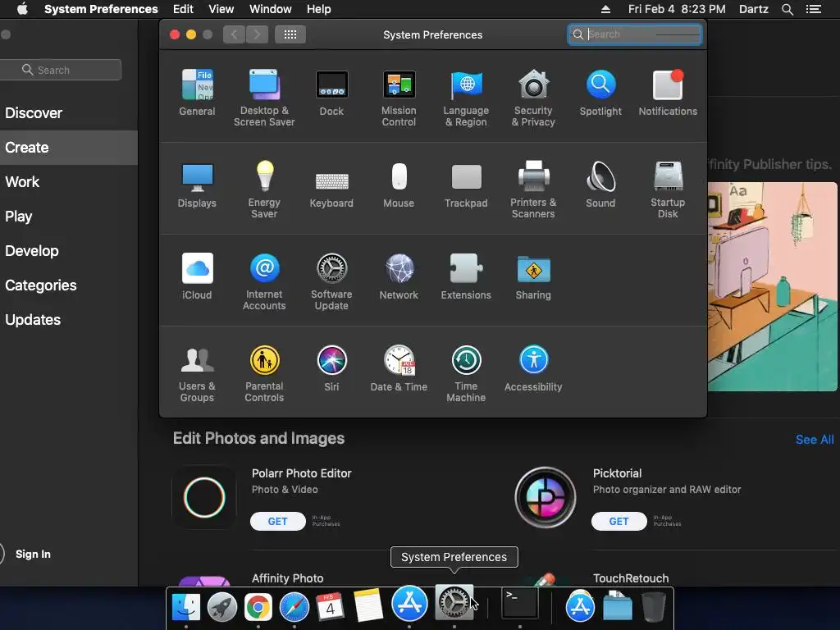Image resolution: width=840 pixels, height=630 pixels.
Task: Open the Network preference pane
Action: [x=399, y=276]
